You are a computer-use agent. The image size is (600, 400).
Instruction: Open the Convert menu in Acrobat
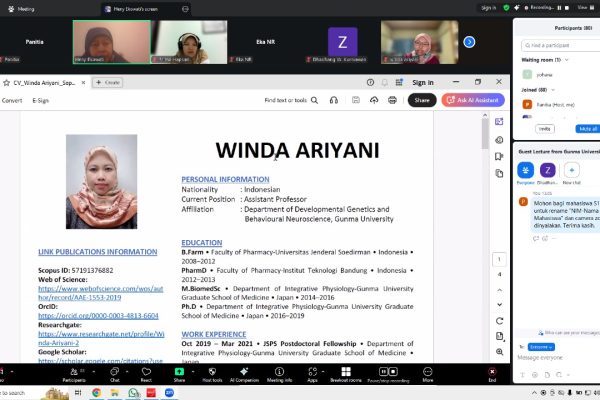pyautogui.click(x=12, y=100)
